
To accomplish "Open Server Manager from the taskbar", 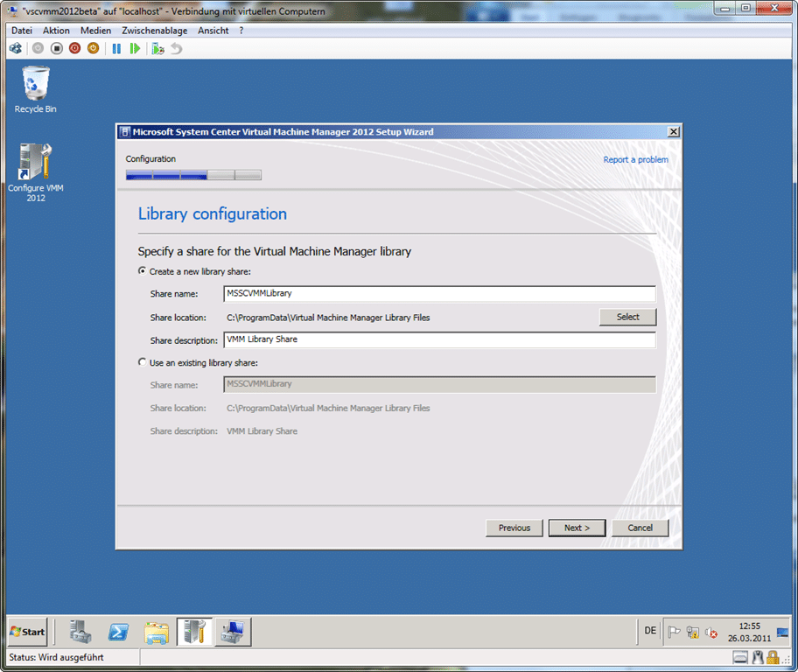I will click(80, 632).
